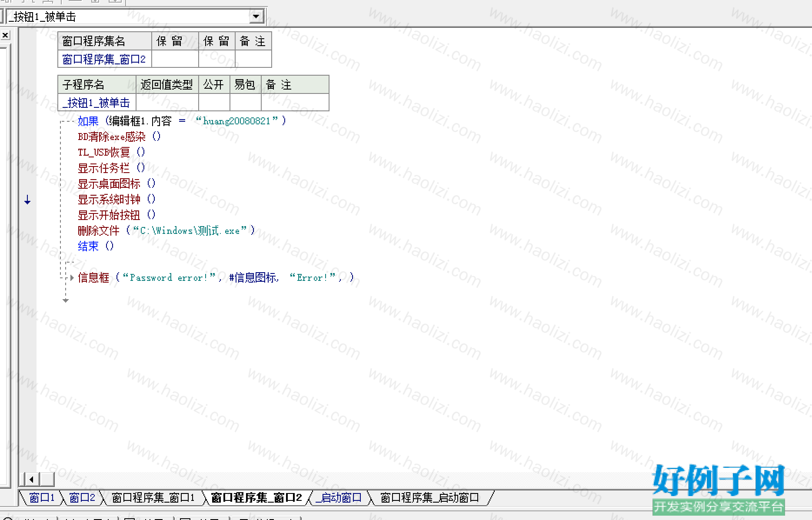Viewport: 812px width, 520px height.
Task: Click the 显示桌面图标 () line
Action: [116, 183]
